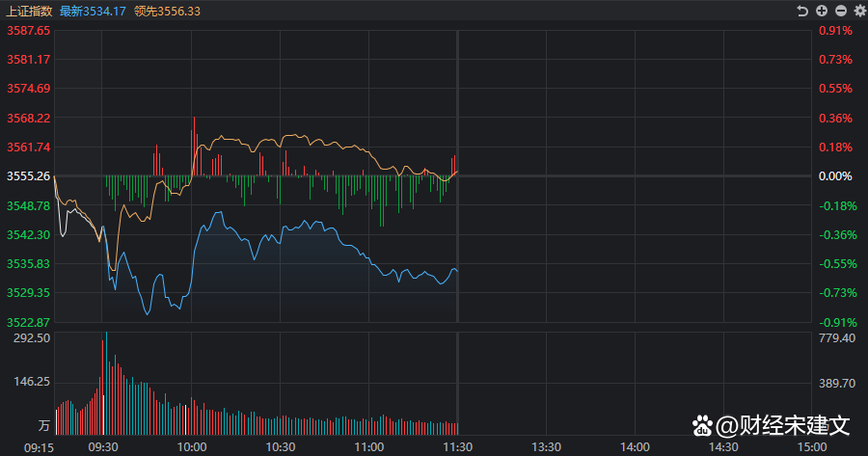Open chart settings gear icon
This screenshot has width=868, height=456.
pyautogui.click(x=858, y=11)
